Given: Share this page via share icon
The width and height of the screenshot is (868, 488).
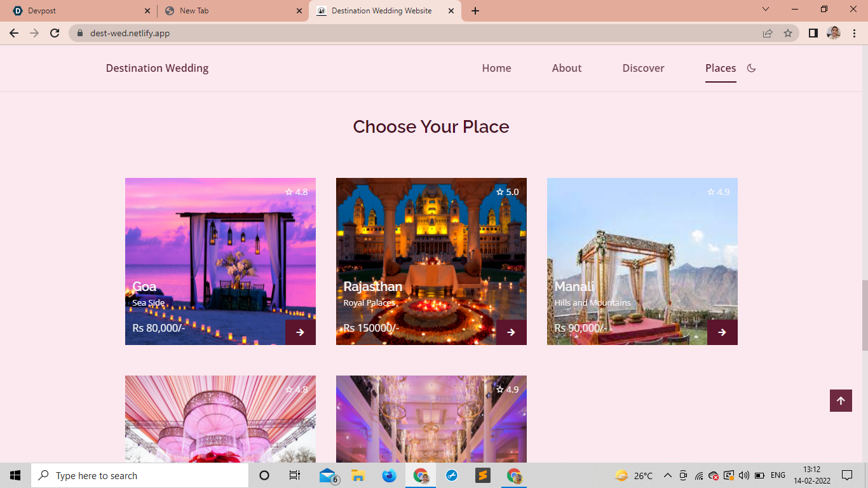Looking at the screenshot, I should click(x=768, y=33).
